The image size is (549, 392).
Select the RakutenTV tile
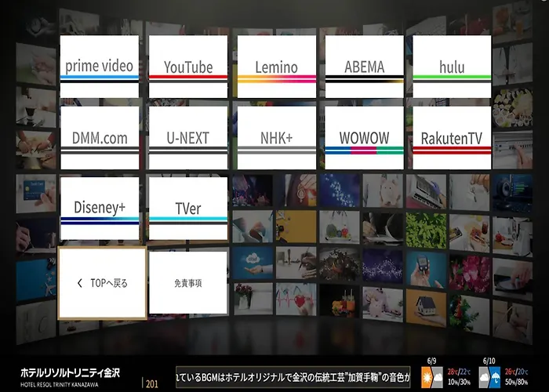pos(452,138)
